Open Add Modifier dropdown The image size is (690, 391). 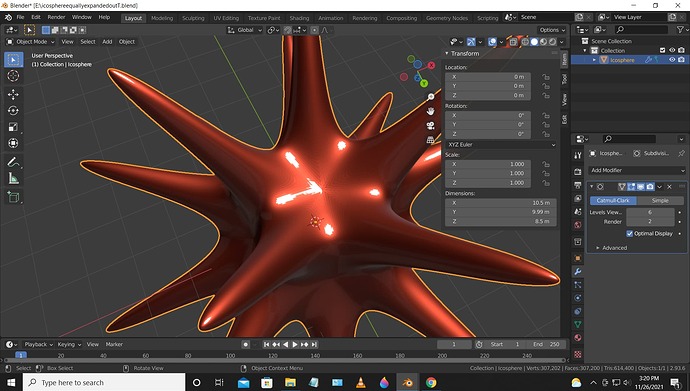(x=637, y=170)
